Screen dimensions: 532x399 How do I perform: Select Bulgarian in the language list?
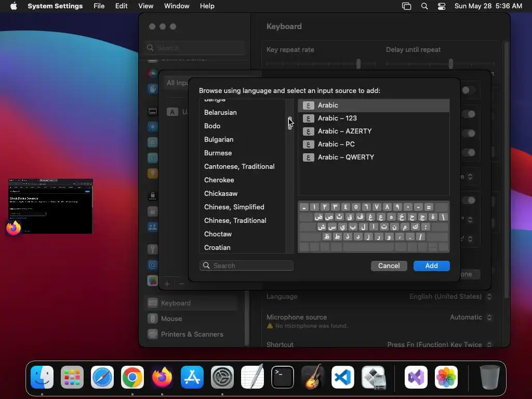click(242, 139)
